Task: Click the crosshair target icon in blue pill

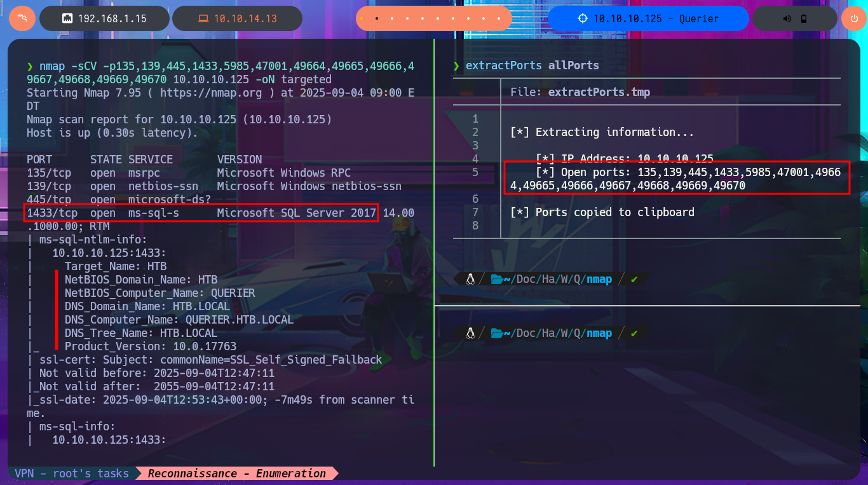Action: point(583,18)
